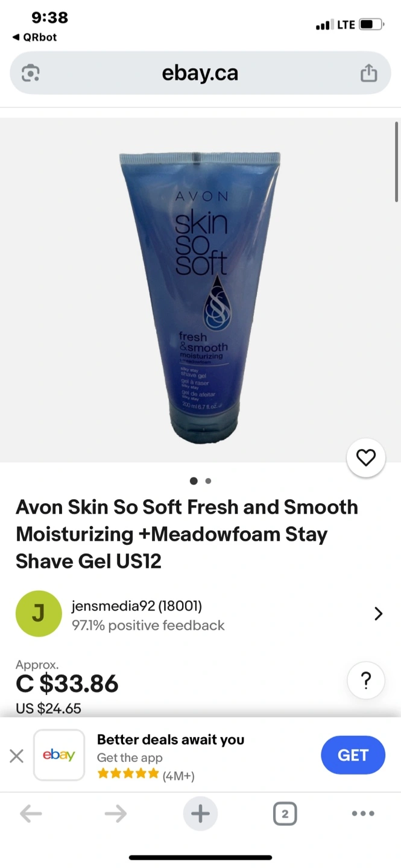This screenshot has height=868, width=401.
Task: Tap the GET app button
Action: coord(353,755)
